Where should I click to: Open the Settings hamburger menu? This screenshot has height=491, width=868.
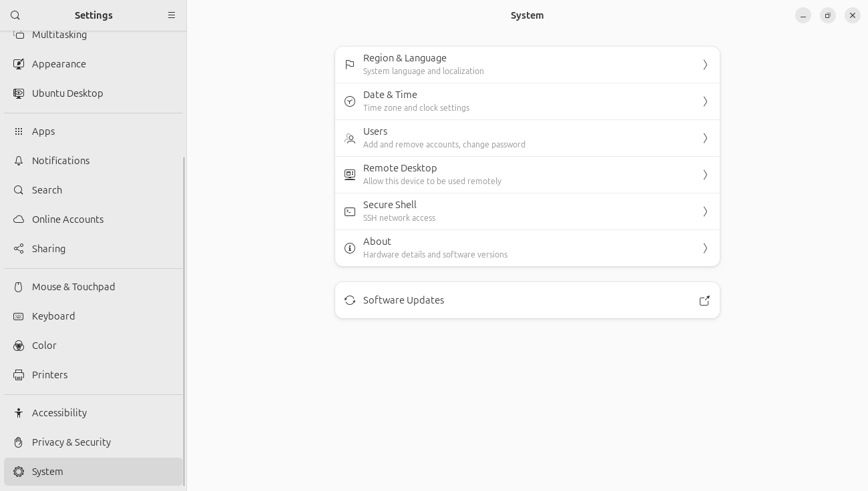pyautogui.click(x=172, y=15)
